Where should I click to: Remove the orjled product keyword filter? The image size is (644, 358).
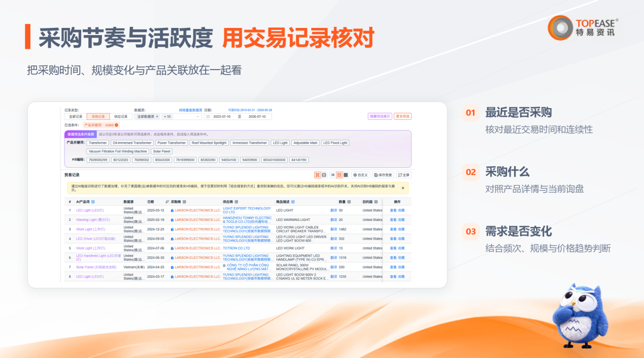click(x=116, y=125)
